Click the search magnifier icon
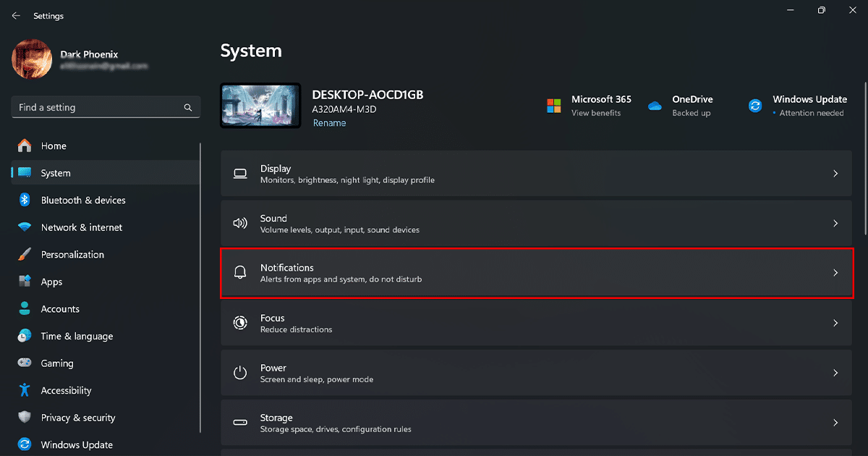Viewport: 868px width, 456px height. click(x=188, y=108)
